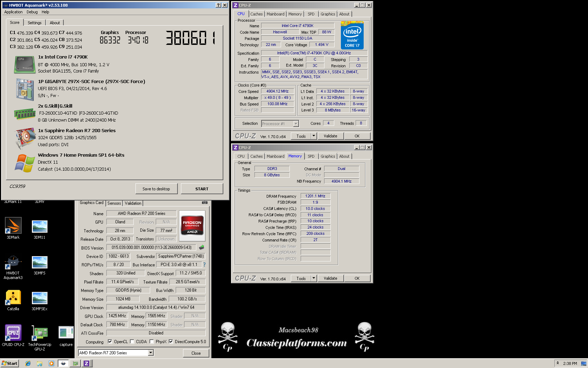Click the GPU-Z screenshot camera icon
The width and height of the screenshot is (588, 368).
pyautogui.click(x=205, y=203)
